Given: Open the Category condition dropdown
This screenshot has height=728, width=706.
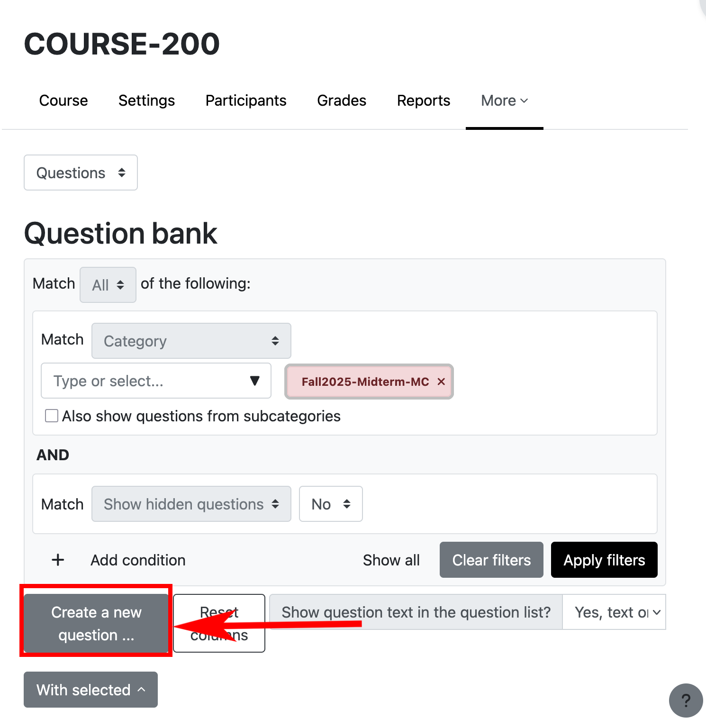Looking at the screenshot, I should click(x=190, y=340).
